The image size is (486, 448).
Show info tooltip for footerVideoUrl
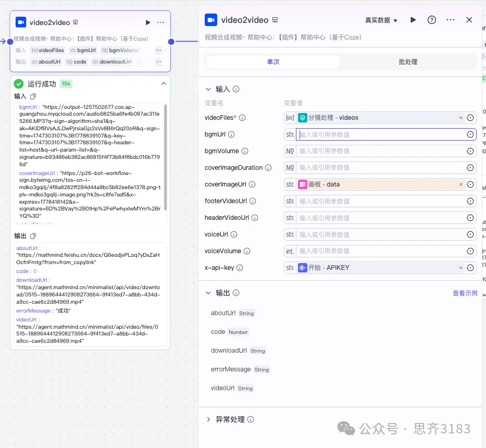point(253,201)
